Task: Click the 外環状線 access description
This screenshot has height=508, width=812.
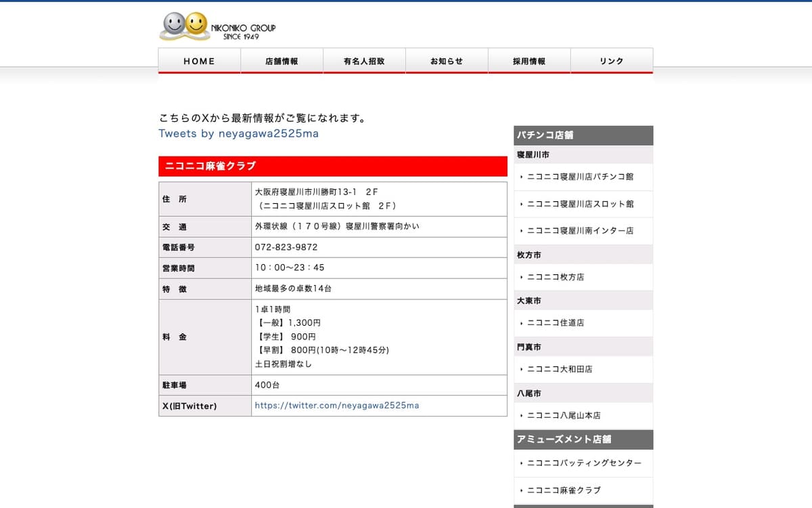Action: pos(337,226)
